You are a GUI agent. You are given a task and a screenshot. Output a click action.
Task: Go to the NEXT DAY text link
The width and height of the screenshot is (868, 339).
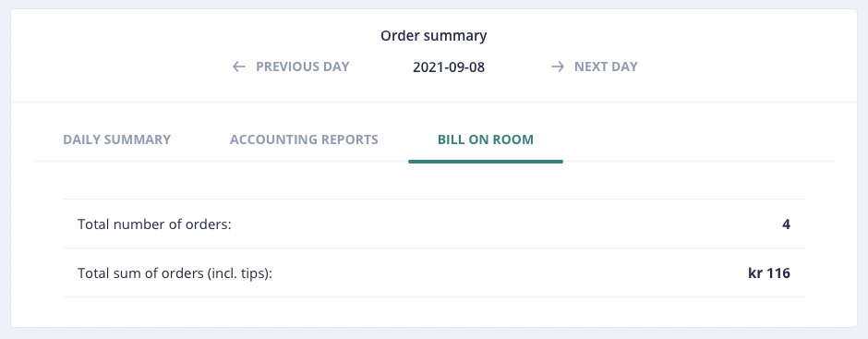tap(606, 67)
